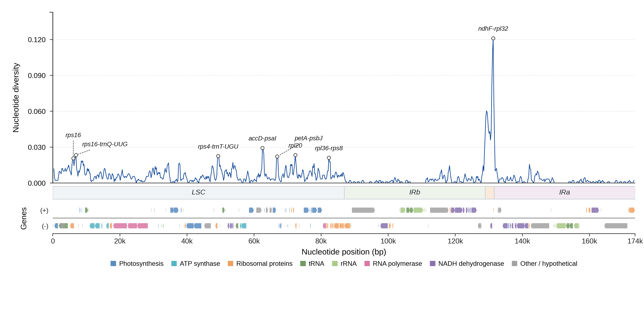
Task: Click the '(-)' strand label
Action: 45,226
